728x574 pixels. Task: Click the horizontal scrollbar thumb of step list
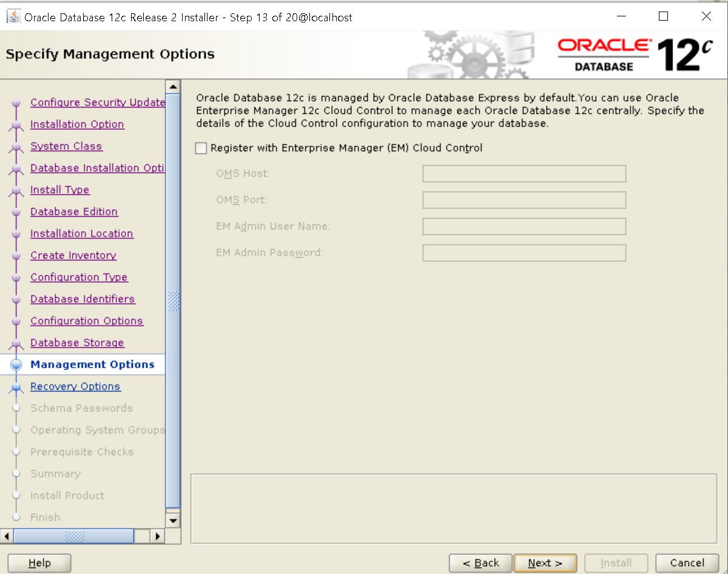pos(73,536)
